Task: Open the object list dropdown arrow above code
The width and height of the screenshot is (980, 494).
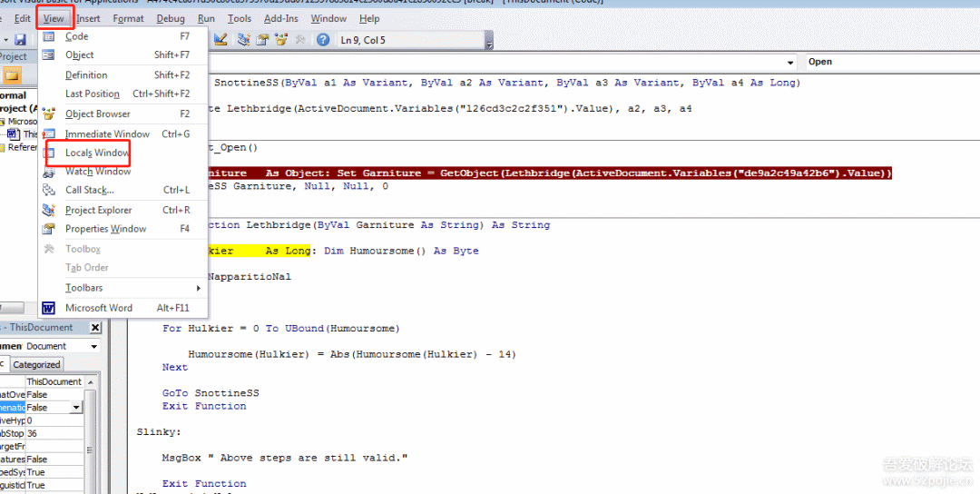Action: (790, 63)
